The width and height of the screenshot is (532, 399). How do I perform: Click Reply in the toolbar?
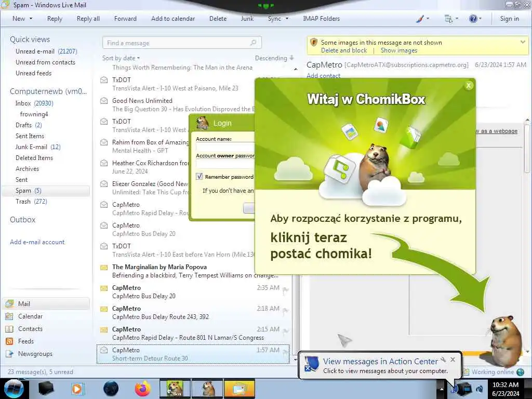click(55, 19)
